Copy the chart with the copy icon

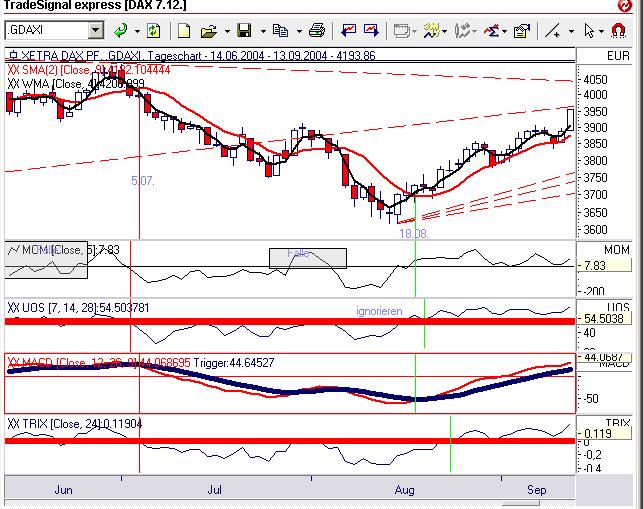click(281, 31)
